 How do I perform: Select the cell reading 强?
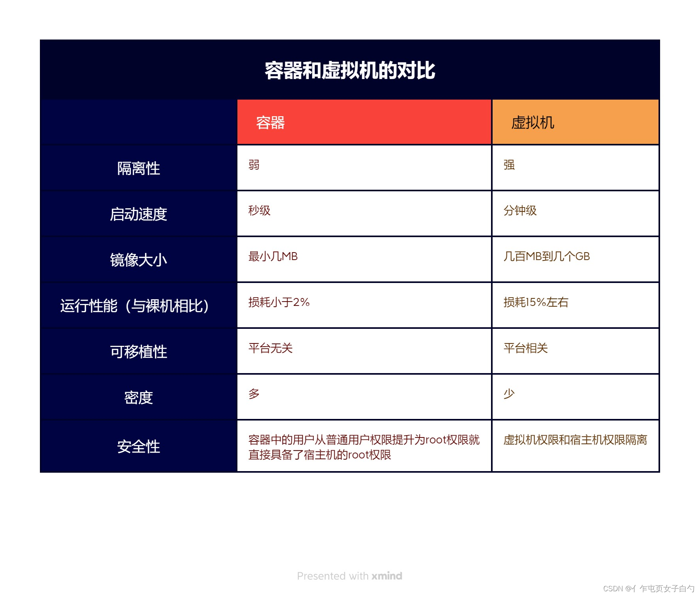tap(575, 168)
